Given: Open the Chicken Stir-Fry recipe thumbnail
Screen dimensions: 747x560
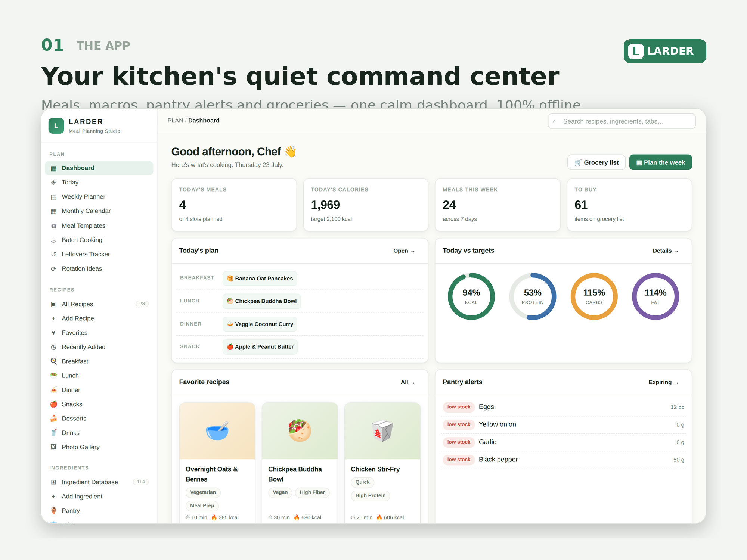Looking at the screenshot, I should 382,431.
